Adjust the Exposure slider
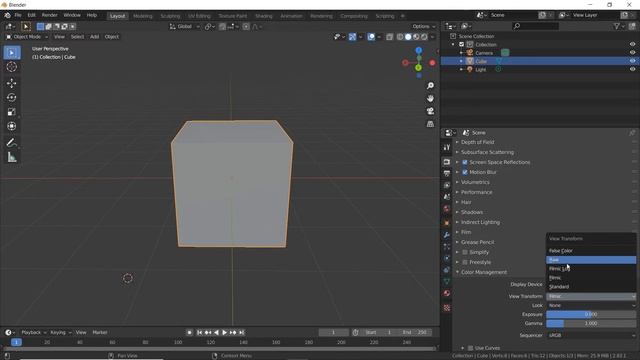Viewport: 640px width, 360px height. pyautogui.click(x=591, y=314)
